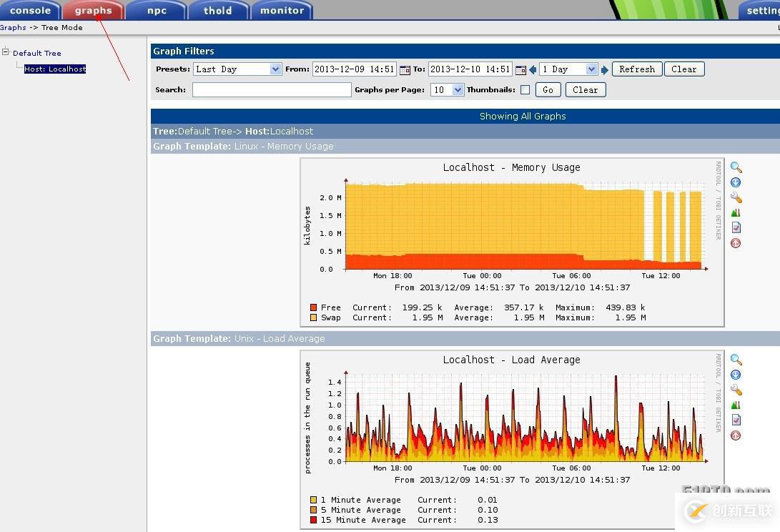
Task: Open the Presets dropdown showing Last Day
Action: (237, 69)
